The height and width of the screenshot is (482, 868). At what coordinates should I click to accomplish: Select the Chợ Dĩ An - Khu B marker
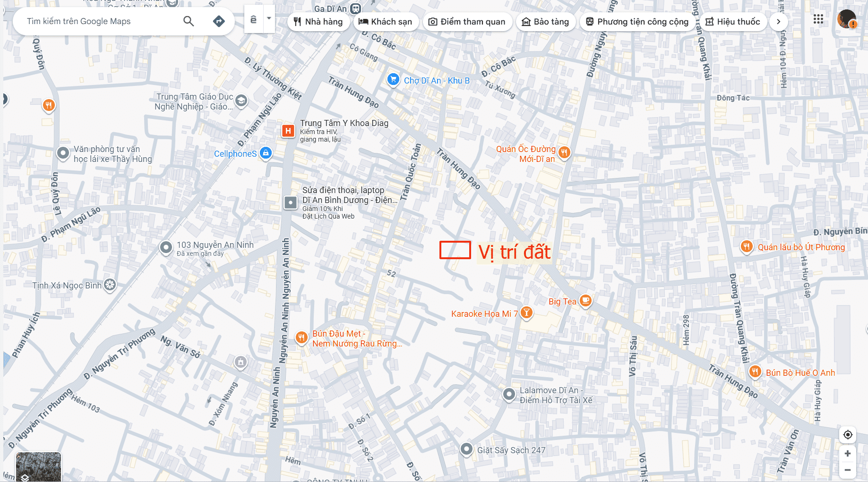coord(393,80)
